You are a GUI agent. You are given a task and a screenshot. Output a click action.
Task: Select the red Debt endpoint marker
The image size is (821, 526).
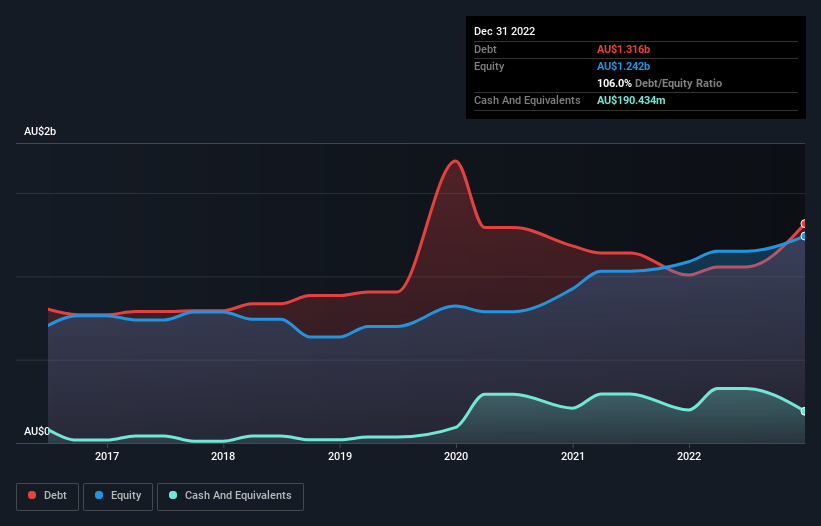[804, 224]
